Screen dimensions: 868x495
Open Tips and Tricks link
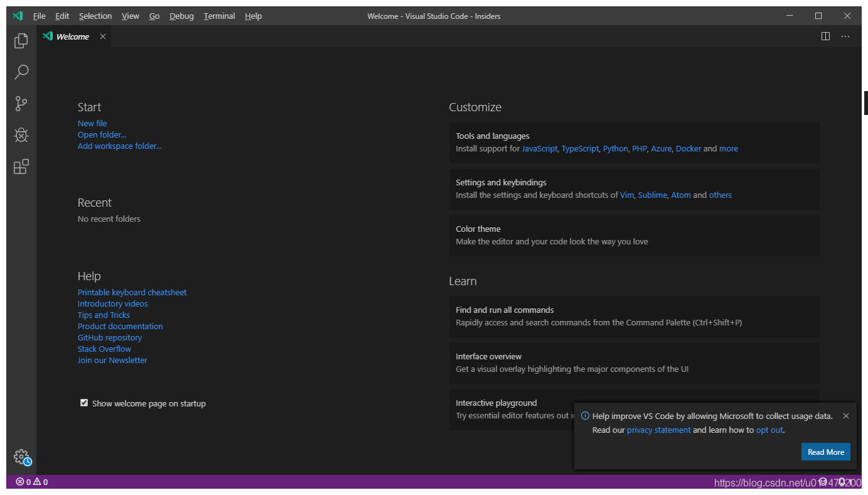104,315
